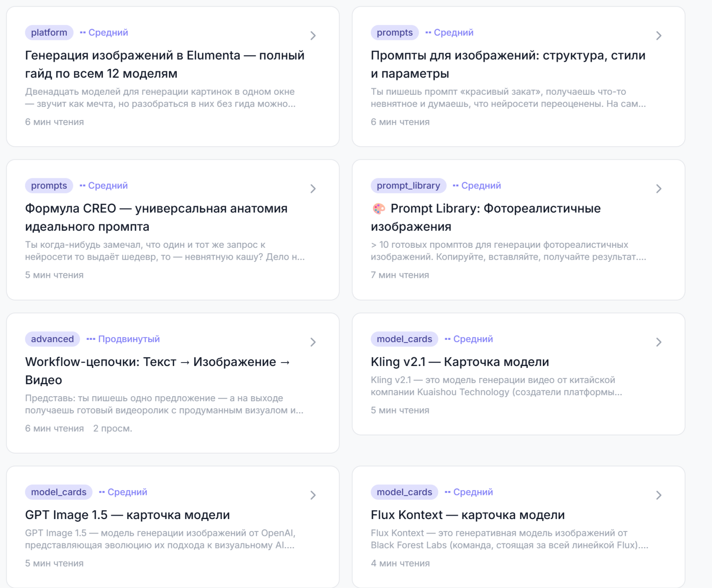The image size is (712, 588).
Task: Open chevron arrow on Elumenta image generation guide card
Action: pos(313,36)
